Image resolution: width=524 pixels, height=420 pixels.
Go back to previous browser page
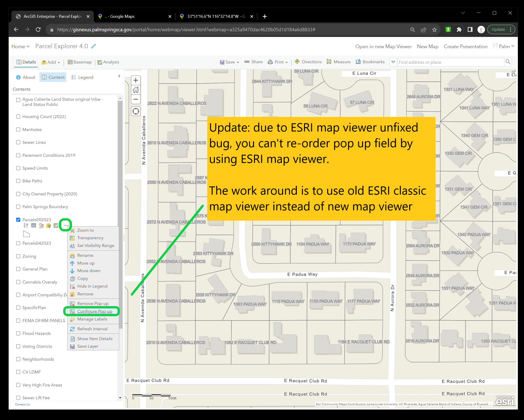click(16, 29)
